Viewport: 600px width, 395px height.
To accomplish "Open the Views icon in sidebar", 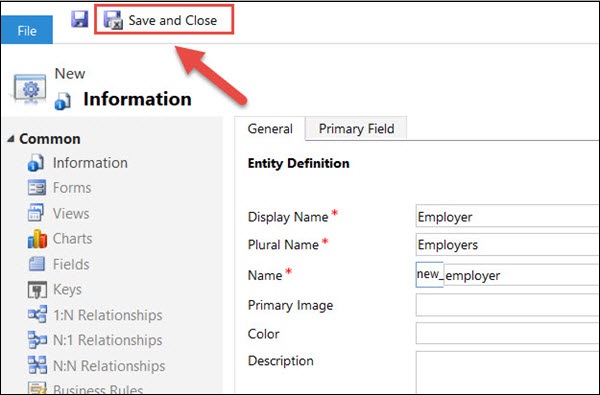I will pyautogui.click(x=37, y=213).
